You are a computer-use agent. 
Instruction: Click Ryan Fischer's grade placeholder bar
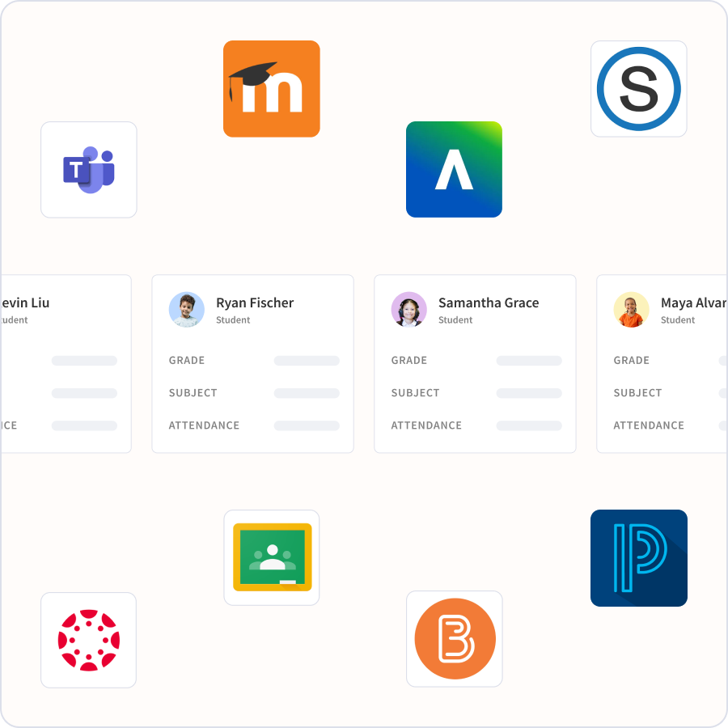(x=307, y=361)
